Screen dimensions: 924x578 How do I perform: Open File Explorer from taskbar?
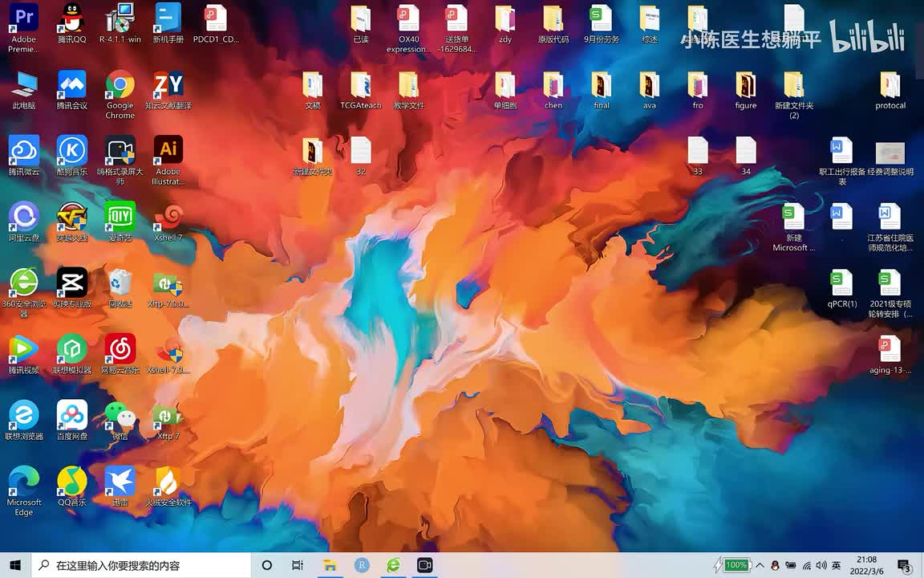[x=330, y=565]
